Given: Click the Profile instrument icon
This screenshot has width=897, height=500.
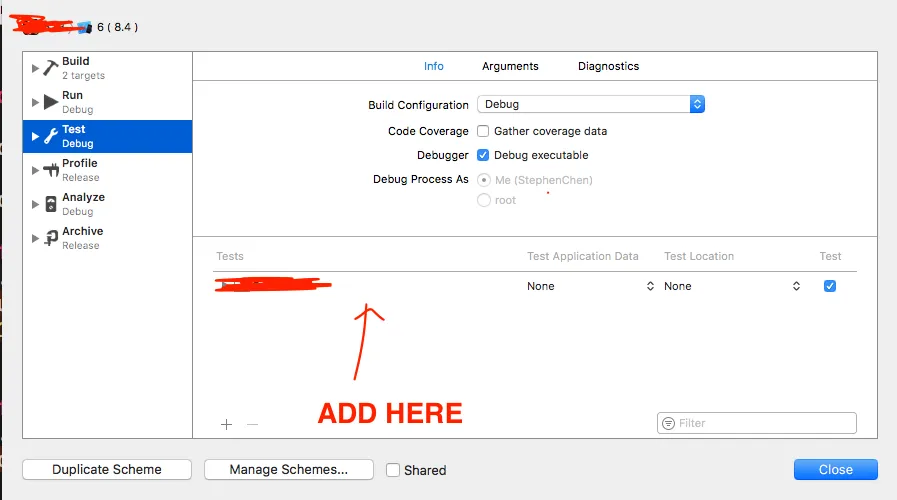Looking at the screenshot, I should pos(50,170).
